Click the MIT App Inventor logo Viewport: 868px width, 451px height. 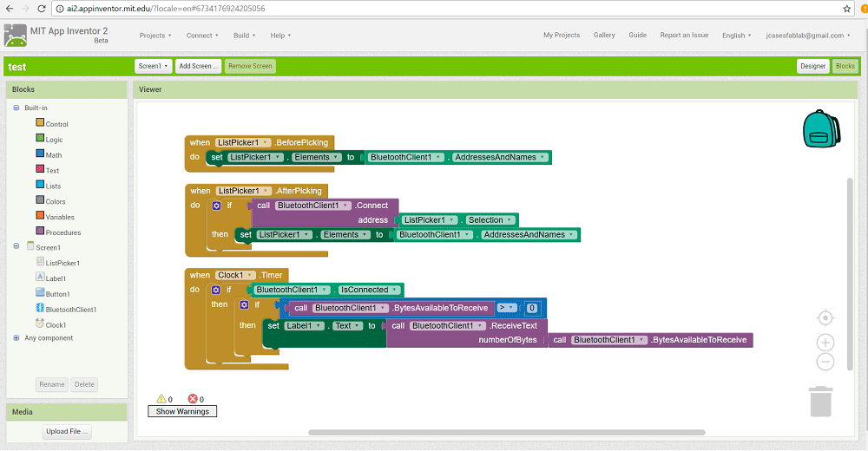point(16,36)
